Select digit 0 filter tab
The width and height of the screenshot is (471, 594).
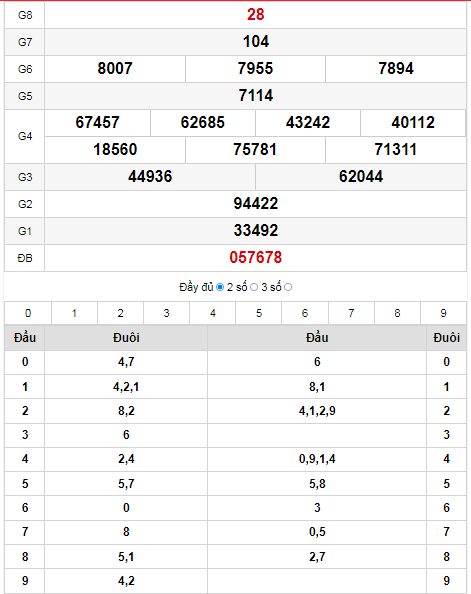click(x=28, y=313)
